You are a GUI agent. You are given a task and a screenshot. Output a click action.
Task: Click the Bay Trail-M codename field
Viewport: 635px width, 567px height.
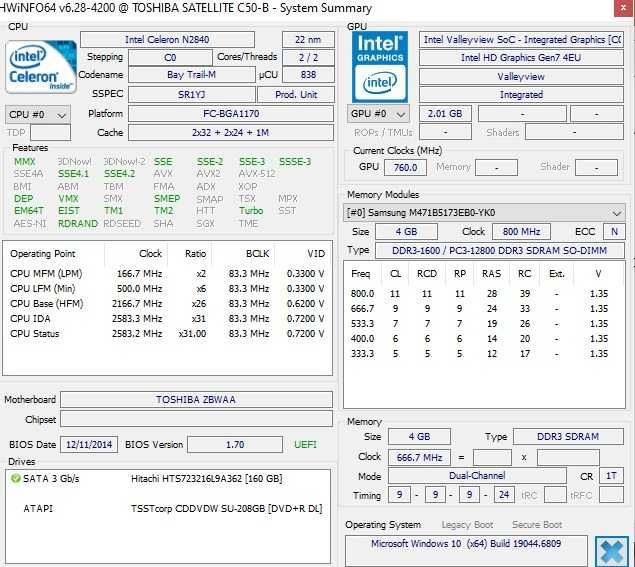pyautogui.click(x=192, y=75)
